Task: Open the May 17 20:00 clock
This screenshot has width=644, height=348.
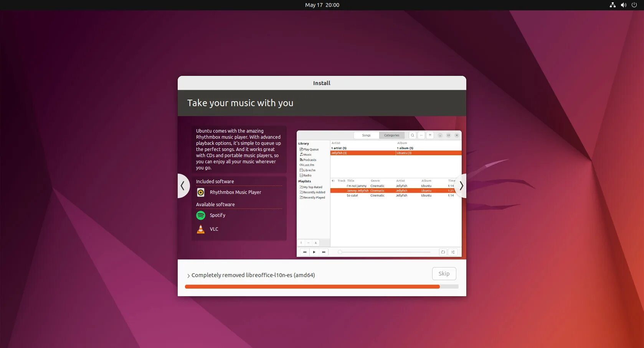Action: pyautogui.click(x=322, y=5)
